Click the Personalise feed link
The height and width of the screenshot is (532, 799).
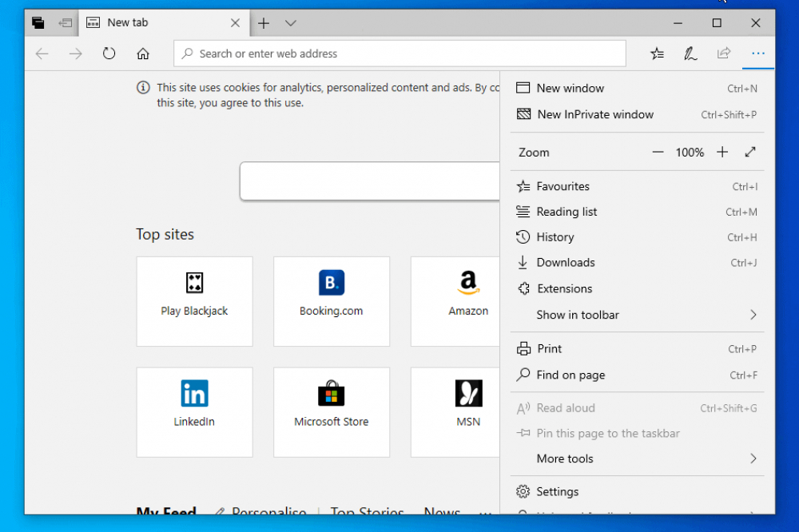click(x=268, y=513)
